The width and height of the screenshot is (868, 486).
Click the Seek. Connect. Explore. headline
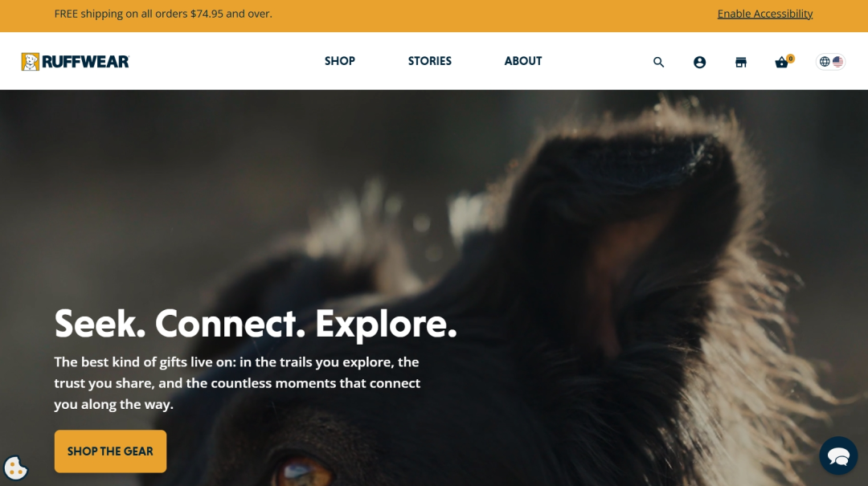[256, 324]
